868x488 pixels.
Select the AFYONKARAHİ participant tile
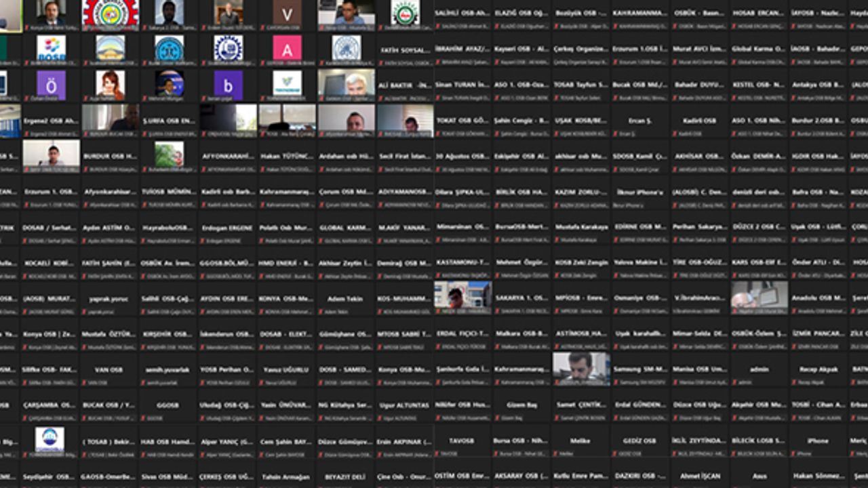point(228,156)
